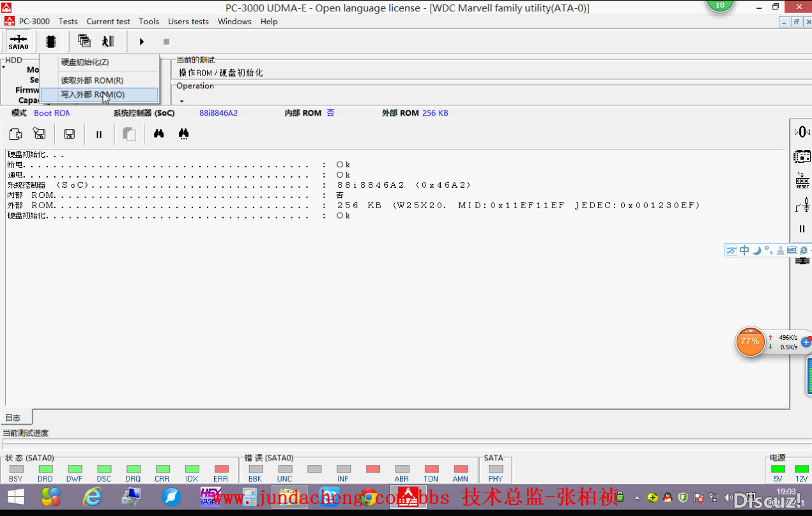812x516 pixels.
Task: Open the PC-3000 menu
Action: coord(34,21)
